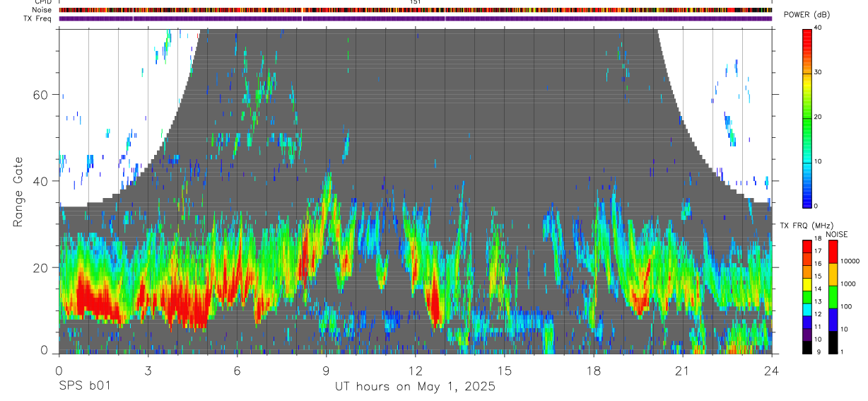Click the 3 hour tick label
Image resolution: width=868 pixels, height=401 pixels.
tap(148, 370)
